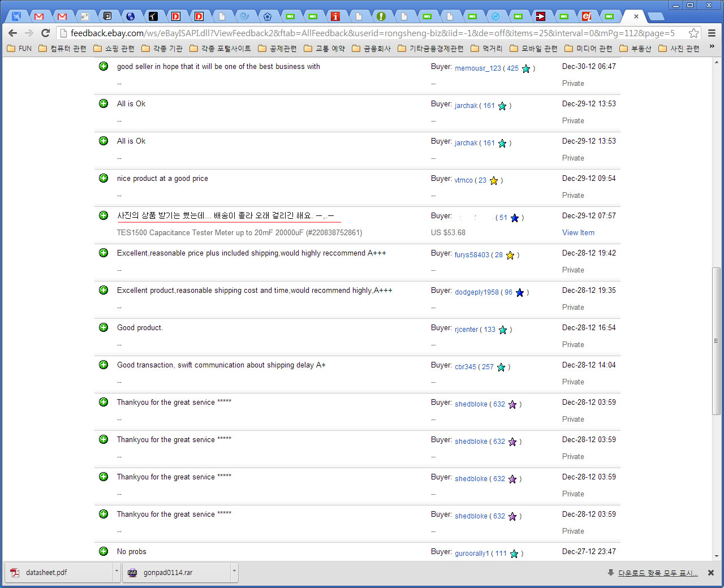Open downloaded datasheet.pdf file

point(59,572)
